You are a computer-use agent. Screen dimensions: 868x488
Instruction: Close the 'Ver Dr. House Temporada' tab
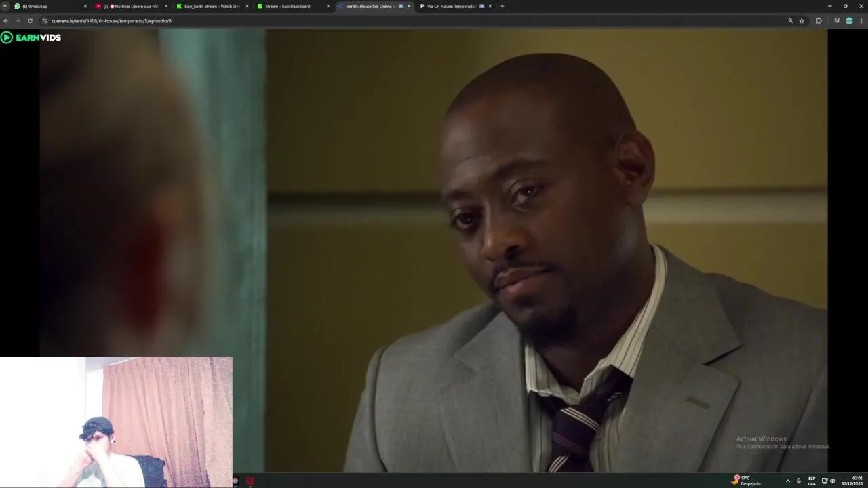coord(490,6)
